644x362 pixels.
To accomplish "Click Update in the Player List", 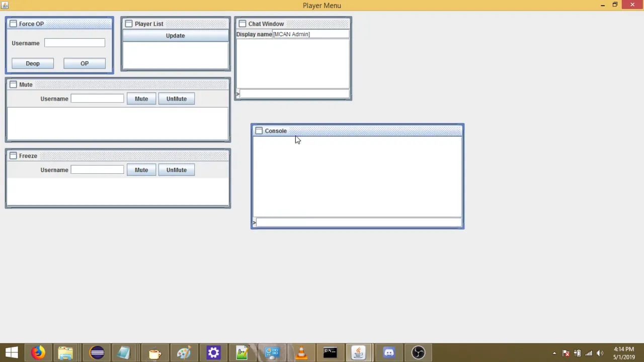I will (x=175, y=36).
